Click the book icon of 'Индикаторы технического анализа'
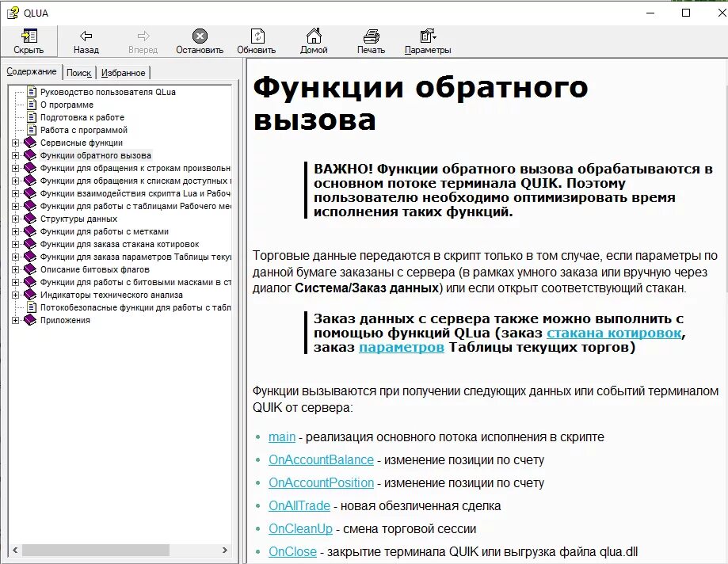Viewport: 728px width, 564px height. point(30,295)
